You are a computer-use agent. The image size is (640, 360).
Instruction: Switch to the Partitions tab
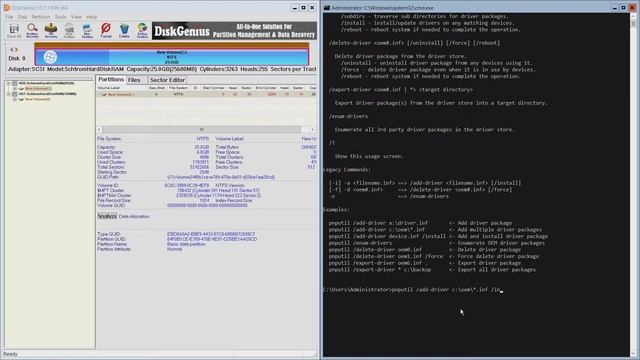point(111,80)
